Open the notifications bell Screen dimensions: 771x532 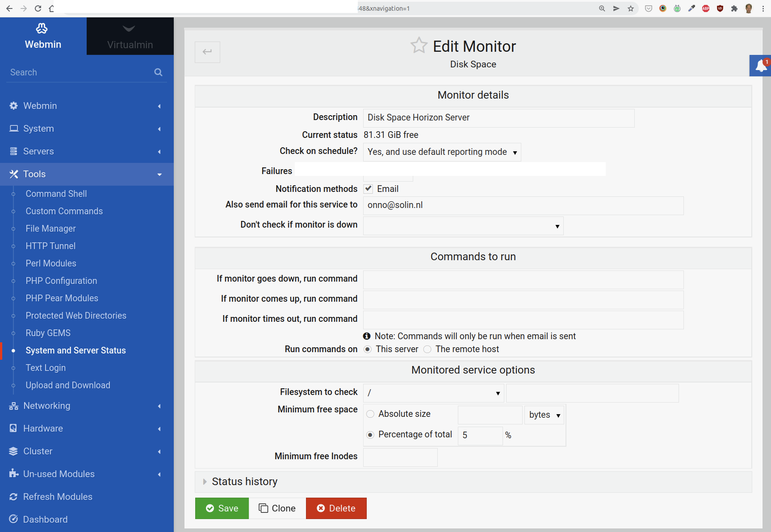pyautogui.click(x=761, y=66)
